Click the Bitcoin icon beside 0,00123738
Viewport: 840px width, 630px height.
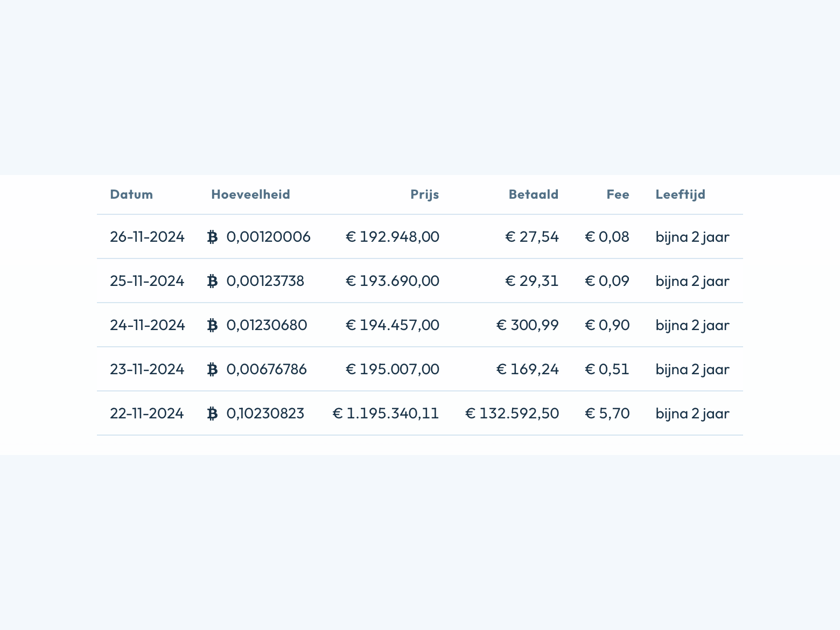213,281
